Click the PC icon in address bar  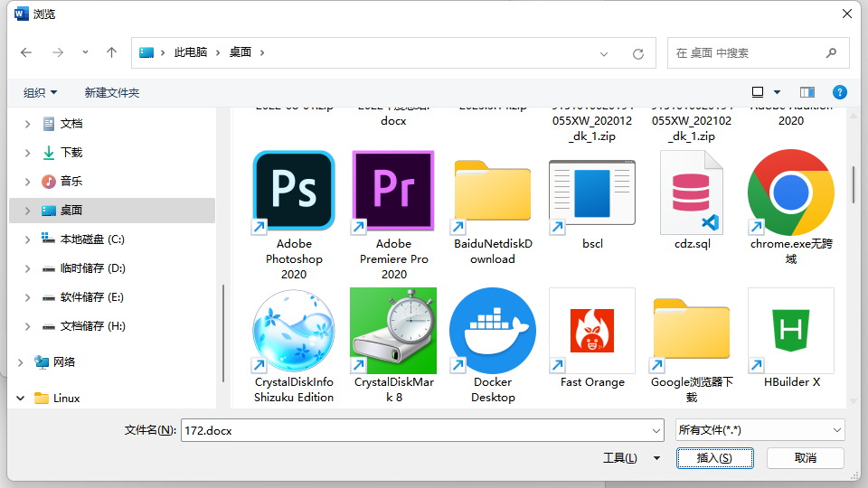146,52
